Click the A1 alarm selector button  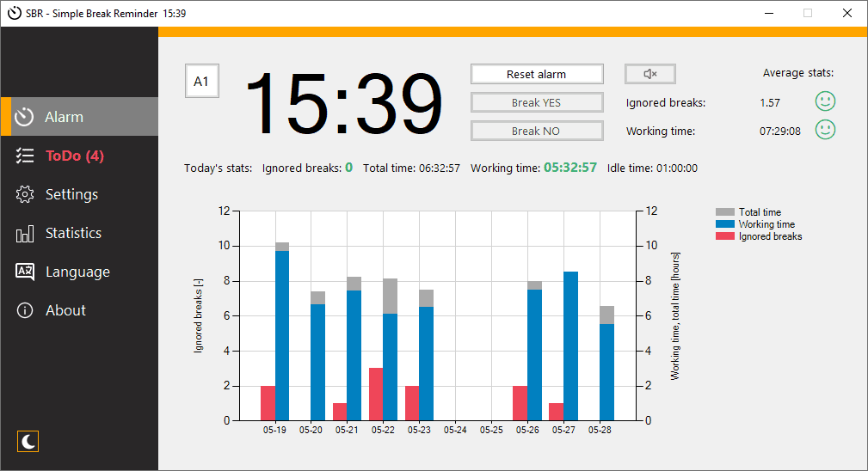pyautogui.click(x=201, y=82)
